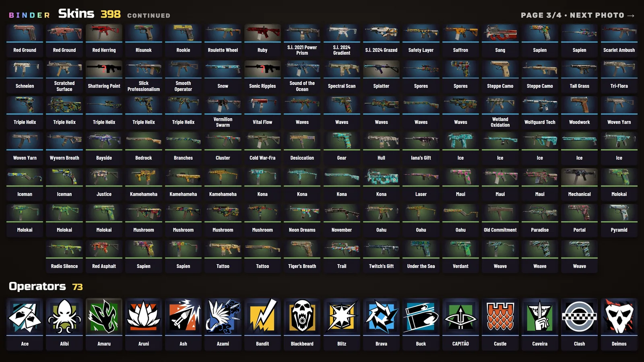
Task: Click the Azami operator icon
Action: coord(223,317)
